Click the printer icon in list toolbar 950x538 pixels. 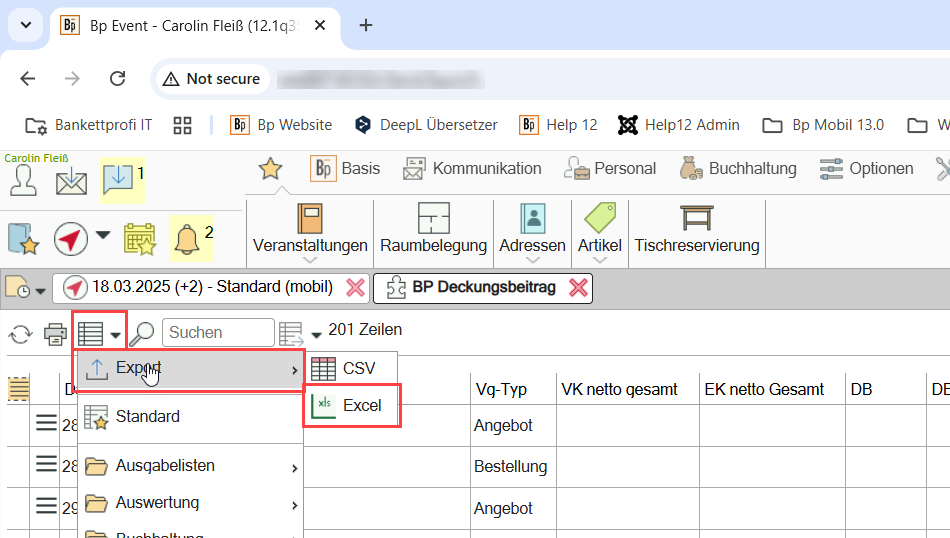coord(55,333)
